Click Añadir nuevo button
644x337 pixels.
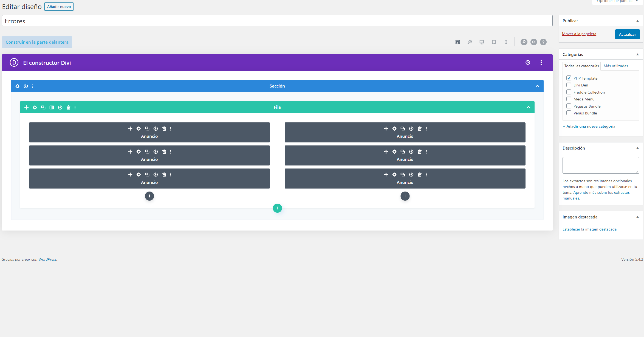[59, 7]
